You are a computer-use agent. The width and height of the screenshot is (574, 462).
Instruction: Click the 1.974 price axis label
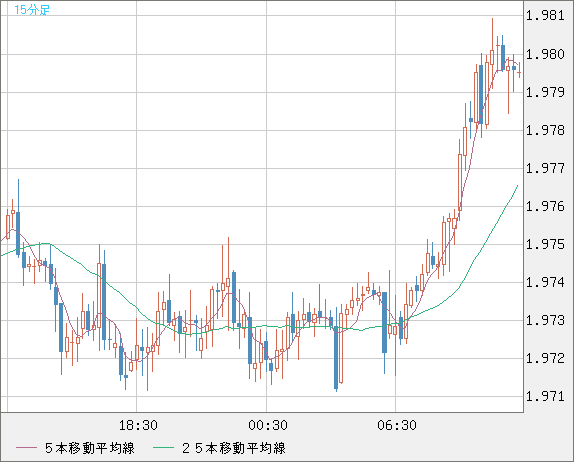tap(545, 282)
